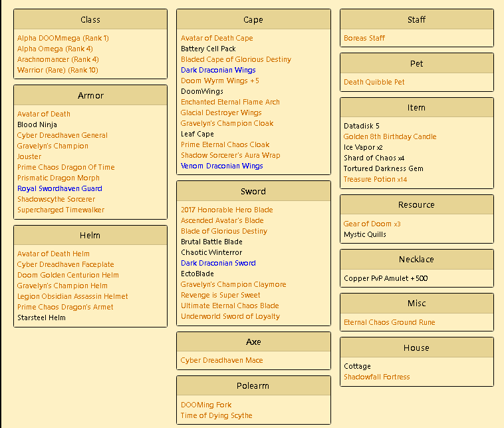Click Legion Obsidian Assassin Helmet link
Viewport: 504px width, 428px height.
72,296
